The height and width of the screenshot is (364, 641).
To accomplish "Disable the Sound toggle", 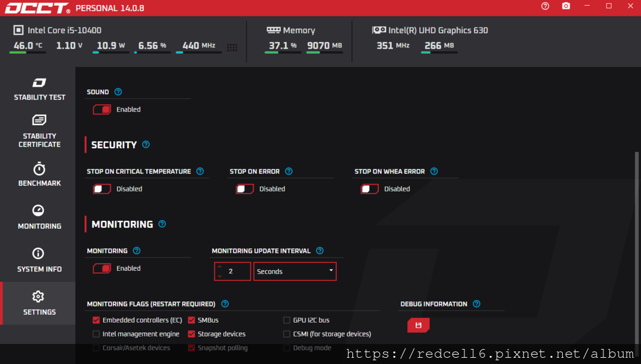I will coord(102,109).
